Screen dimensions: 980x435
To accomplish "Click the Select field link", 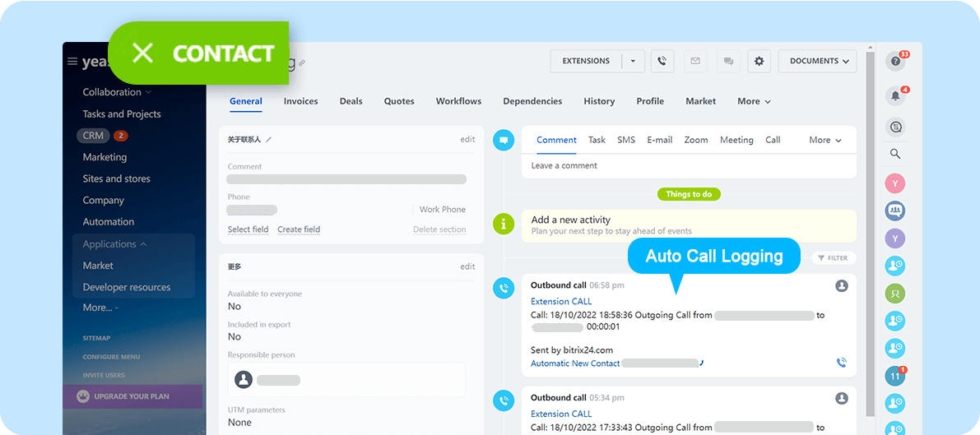I will pyautogui.click(x=248, y=229).
